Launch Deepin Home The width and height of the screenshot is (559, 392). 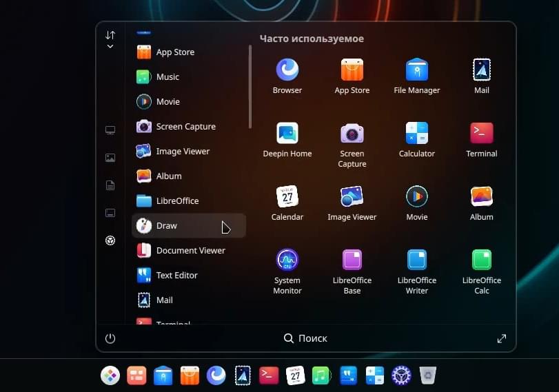pos(287,140)
